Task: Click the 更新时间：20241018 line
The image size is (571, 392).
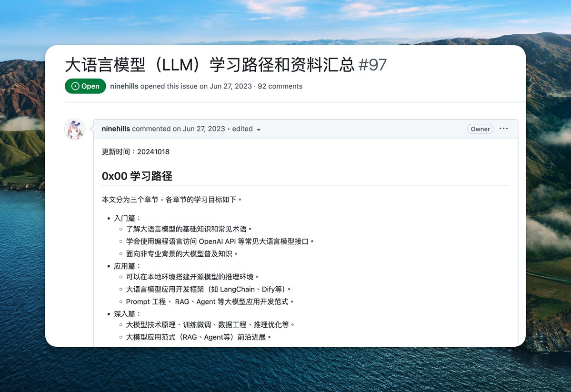Action: click(x=135, y=151)
